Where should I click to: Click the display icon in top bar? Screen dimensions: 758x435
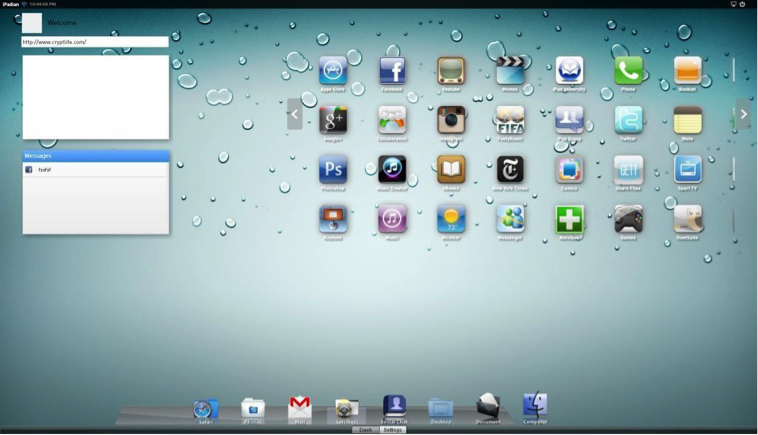[x=733, y=4]
